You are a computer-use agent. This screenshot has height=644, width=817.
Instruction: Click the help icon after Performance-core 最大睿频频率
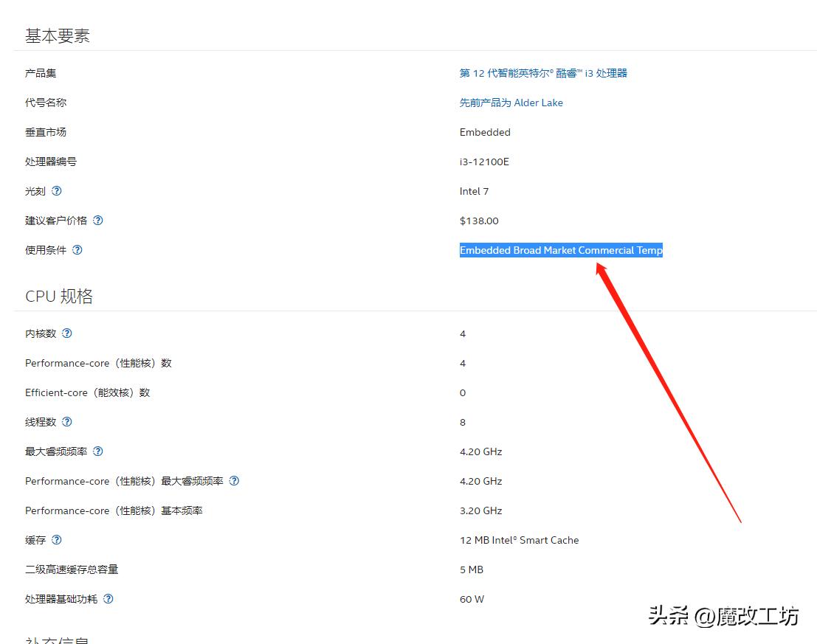(234, 481)
